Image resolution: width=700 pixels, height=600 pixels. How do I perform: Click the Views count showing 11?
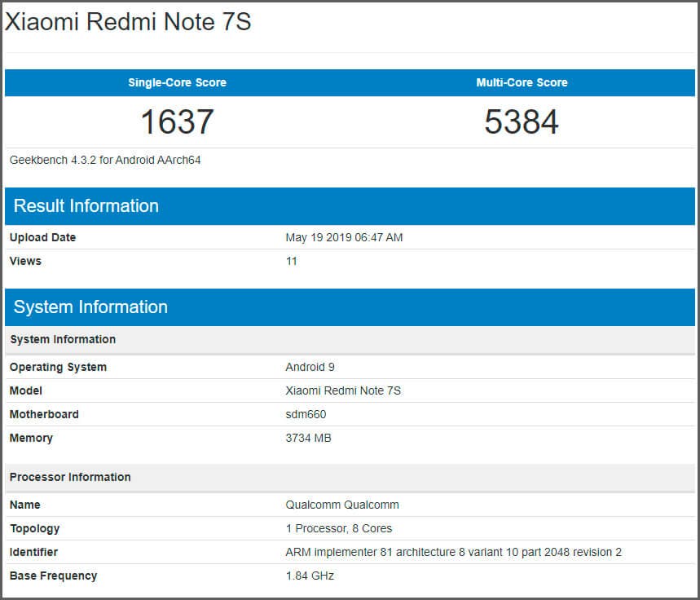pos(289,261)
